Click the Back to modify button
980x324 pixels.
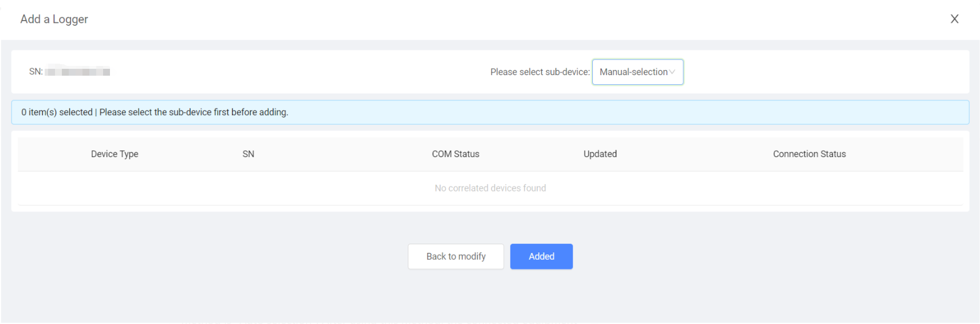tap(455, 256)
